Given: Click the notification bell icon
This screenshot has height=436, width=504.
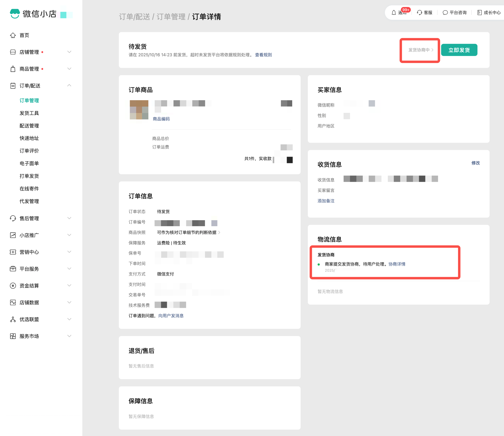Looking at the screenshot, I should click(x=394, y=13).
